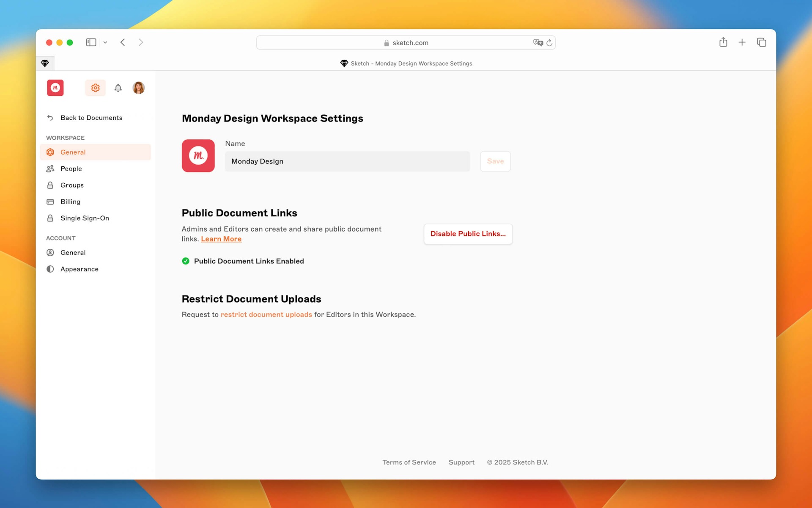Go back using Back to Documents
Viewport: 812px width, 508px height.
pyautogui.click(x=91, y=118)
